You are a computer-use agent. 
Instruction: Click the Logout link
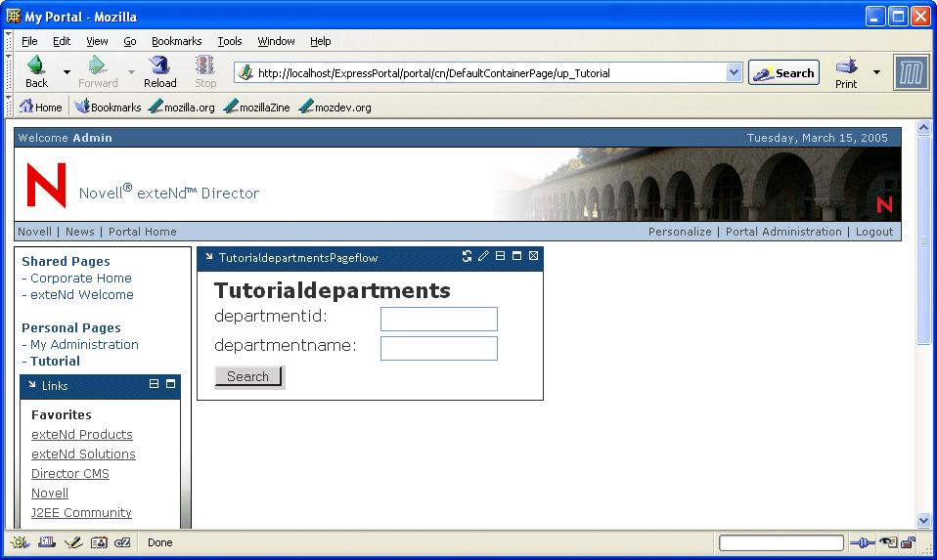click(x=874, y=232)
